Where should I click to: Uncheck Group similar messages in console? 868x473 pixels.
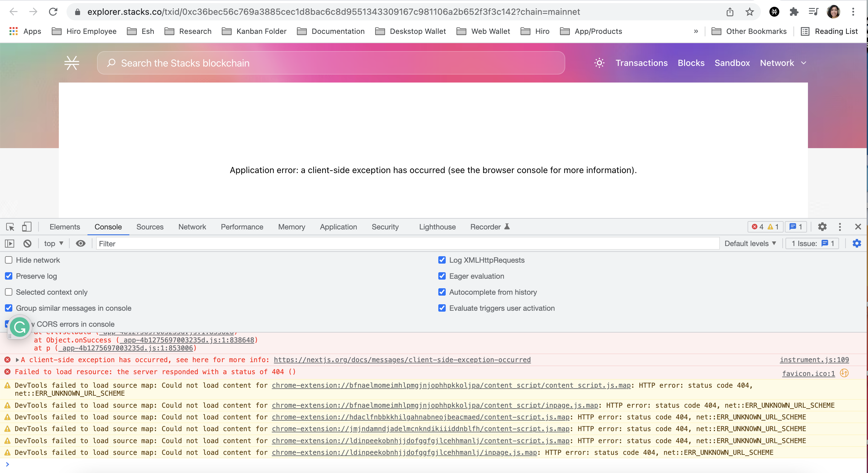[9, 308]
